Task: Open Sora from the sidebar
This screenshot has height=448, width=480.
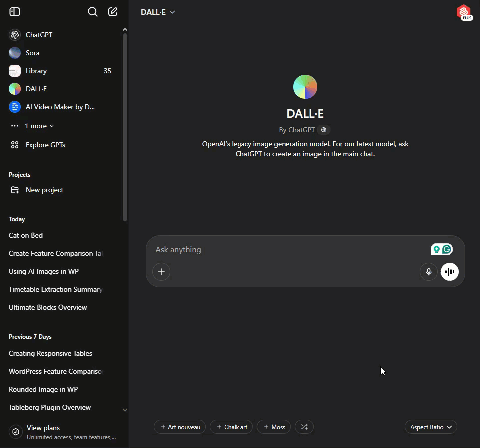Action: (32, 53)
